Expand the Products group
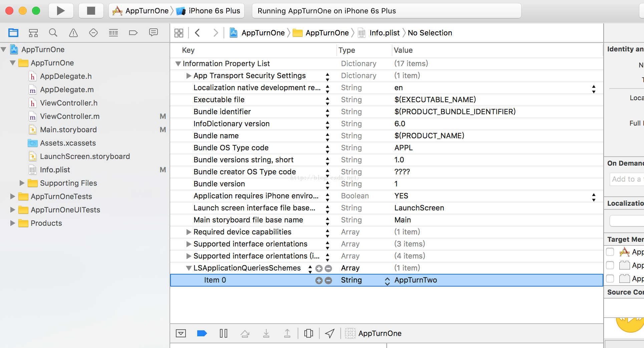The height and width of the screenshot is (348, 644). coord(13,223)
